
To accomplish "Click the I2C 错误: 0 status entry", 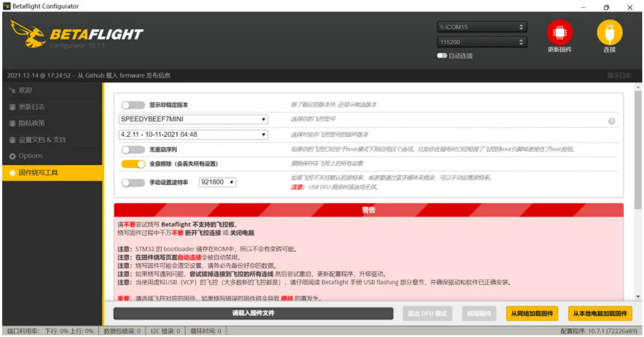I will (165, 331).
